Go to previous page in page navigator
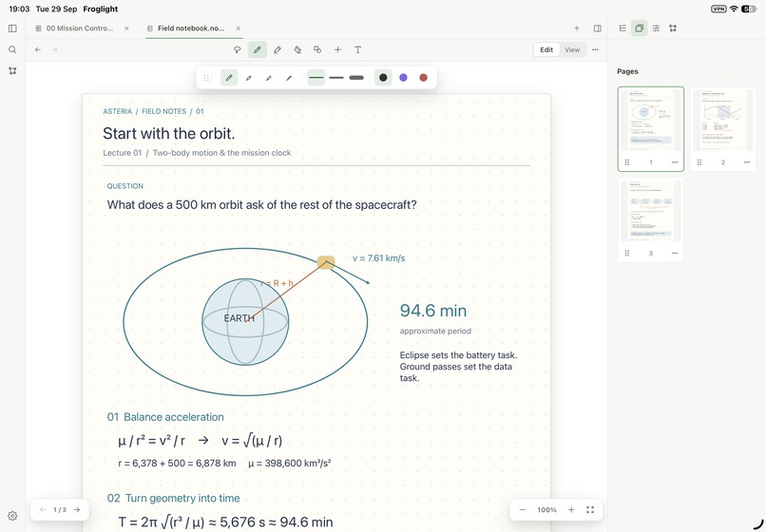 pos(43,509)
